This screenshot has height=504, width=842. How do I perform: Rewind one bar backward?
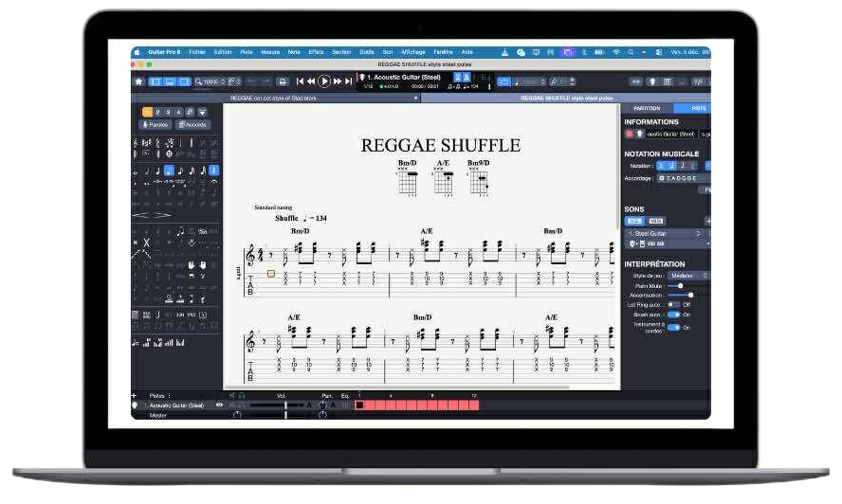[311, 81]
